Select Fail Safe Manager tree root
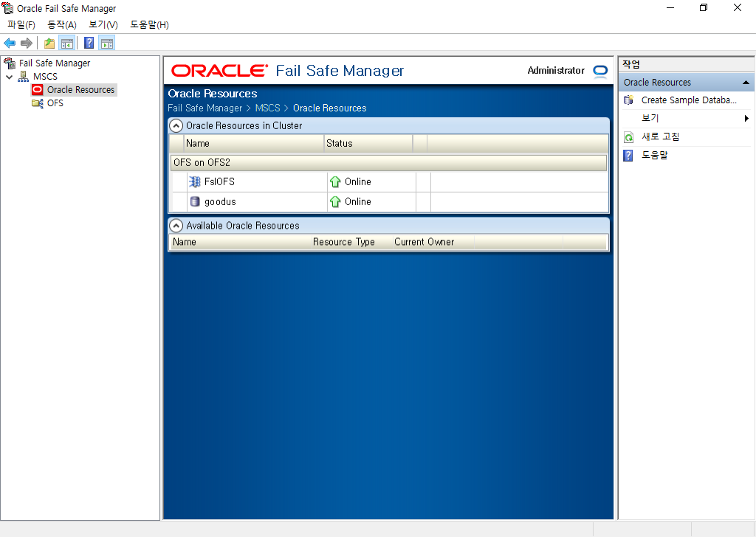This screenshot has height=537, width=756. tap(55, 63)
